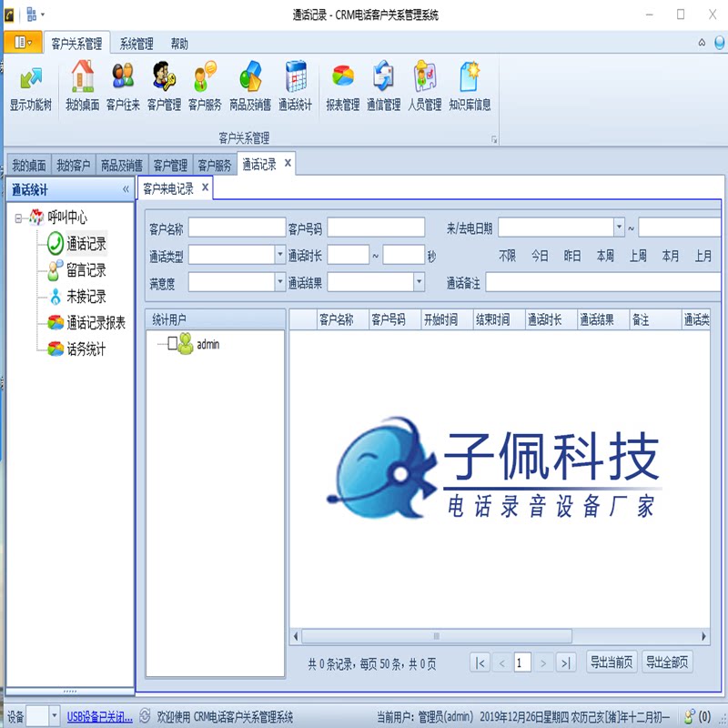Click the 导出当前页 button
The height and width of the screenshot is (728, 728).
(x=612, y=662)
